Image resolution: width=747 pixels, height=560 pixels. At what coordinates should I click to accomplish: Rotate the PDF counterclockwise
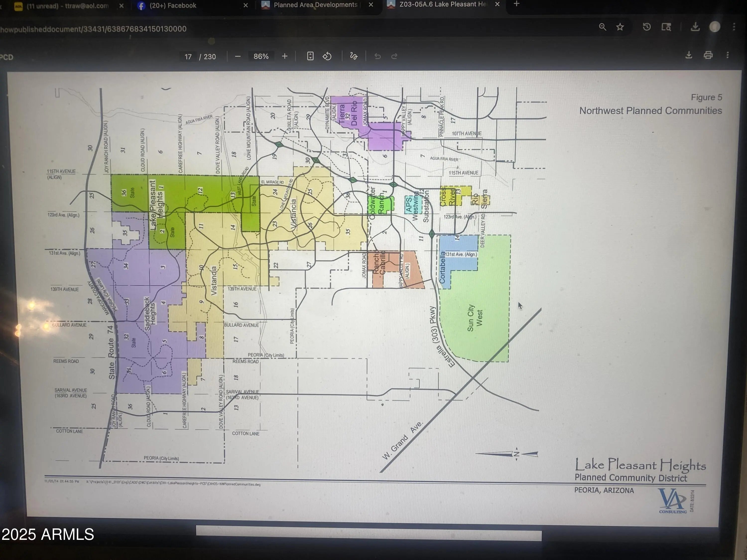[x=327, y=56]
